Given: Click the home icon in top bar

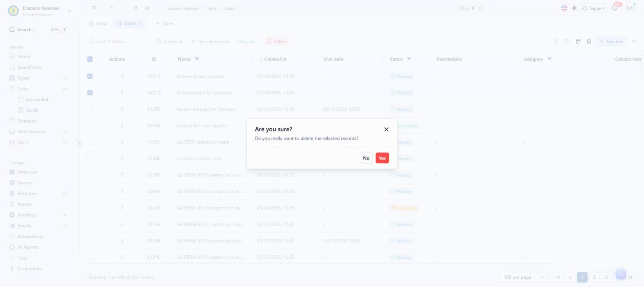Looking at the screenshot, I should pos(147,8).
